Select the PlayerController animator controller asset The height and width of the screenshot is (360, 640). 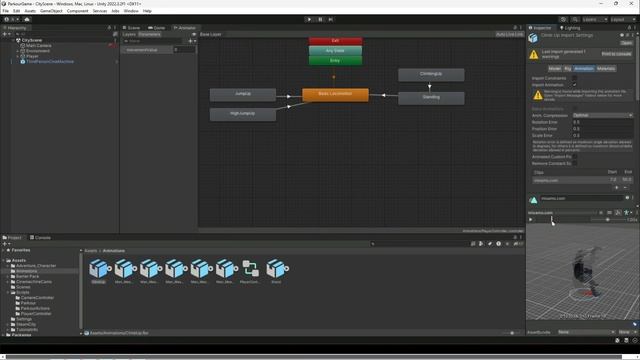250,271
